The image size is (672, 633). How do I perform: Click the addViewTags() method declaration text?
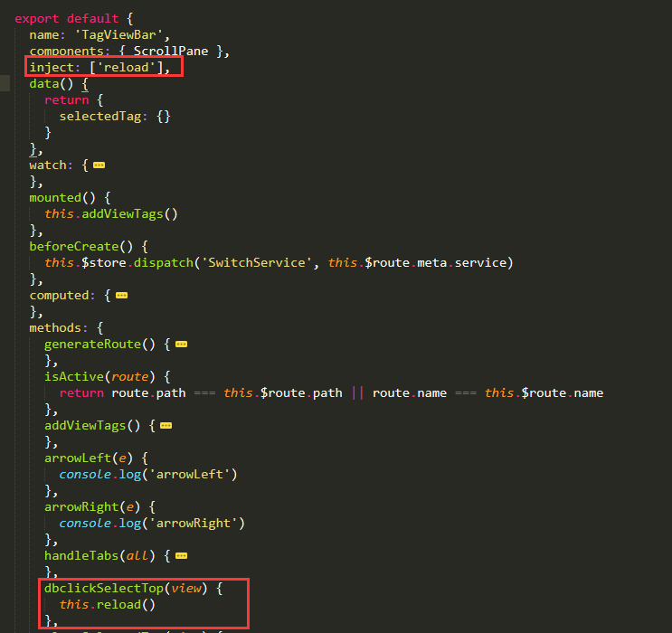click(99, 426)
